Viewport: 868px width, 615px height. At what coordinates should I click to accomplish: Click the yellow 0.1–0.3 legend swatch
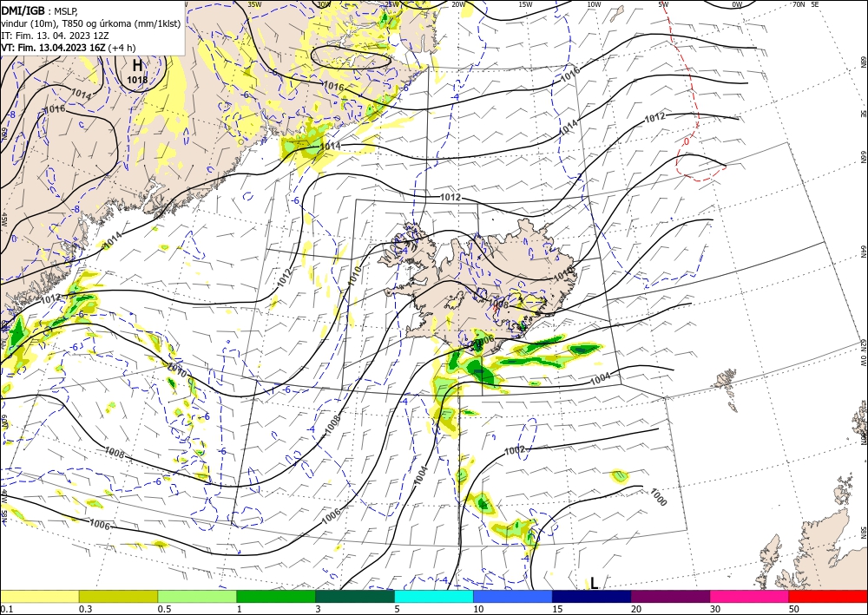coord(39,596)
